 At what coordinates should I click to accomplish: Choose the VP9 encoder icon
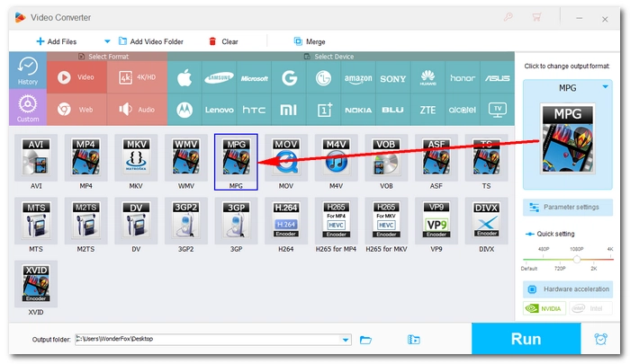pos(436,221)
